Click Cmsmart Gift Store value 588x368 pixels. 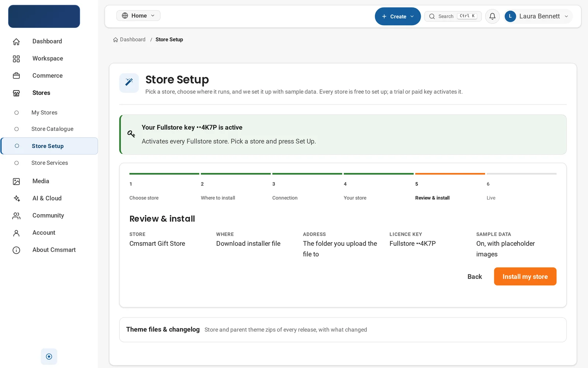[x=157, y=244]
